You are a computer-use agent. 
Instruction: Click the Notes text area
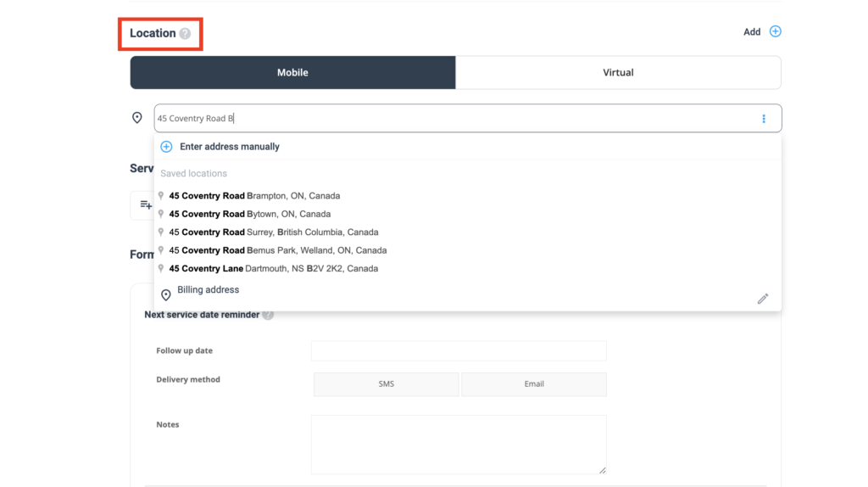pos(459,445)
